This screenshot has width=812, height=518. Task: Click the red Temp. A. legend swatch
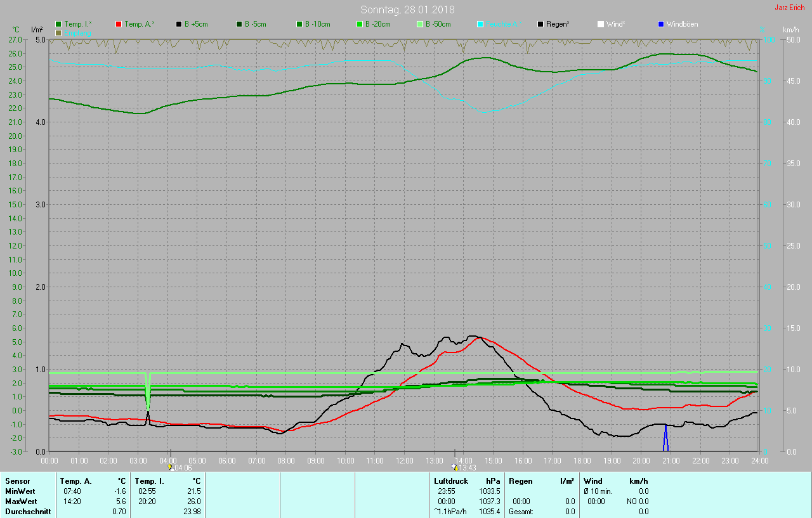click(x=119, y=24)
